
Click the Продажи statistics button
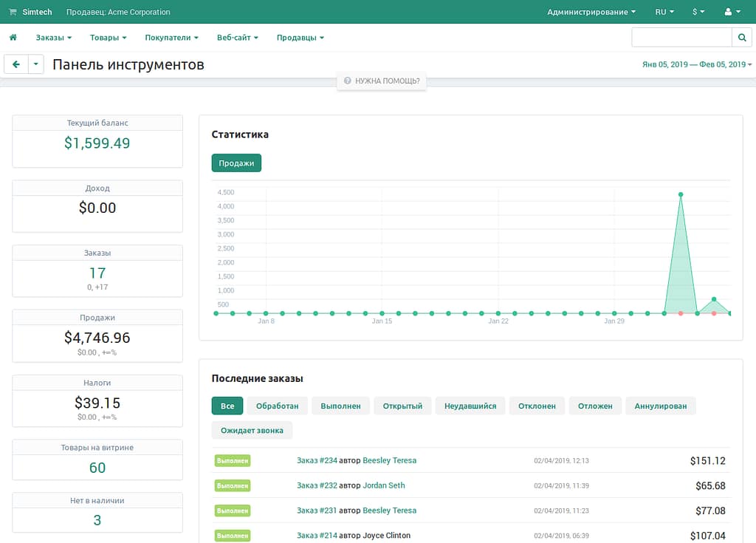pos(236,163)
